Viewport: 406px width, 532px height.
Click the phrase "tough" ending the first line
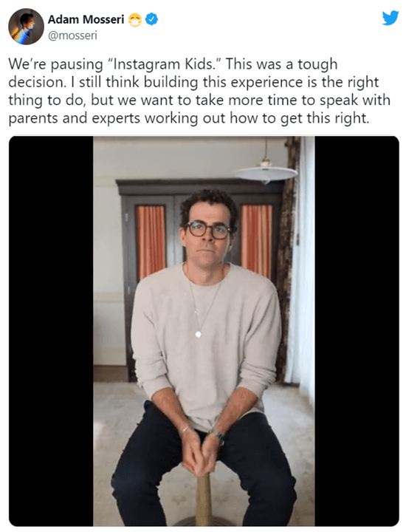point(317,64)
